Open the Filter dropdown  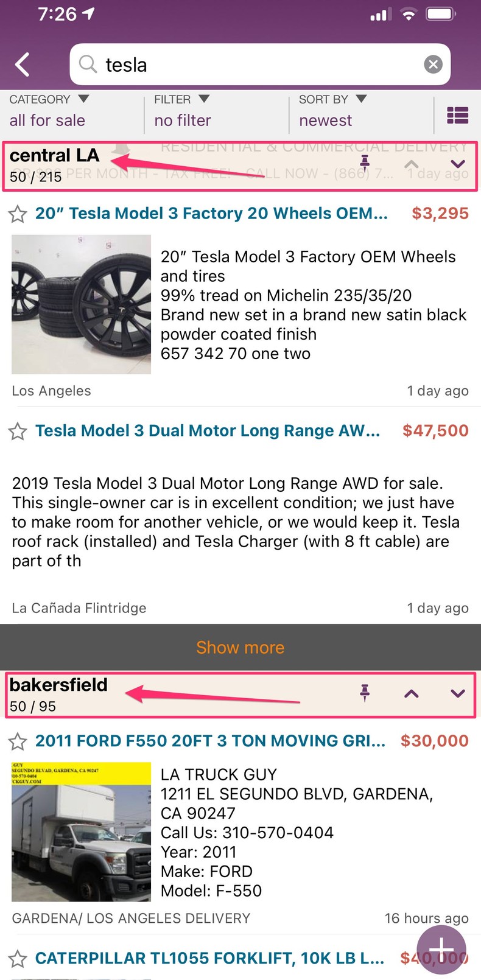(x=183, y=111)
